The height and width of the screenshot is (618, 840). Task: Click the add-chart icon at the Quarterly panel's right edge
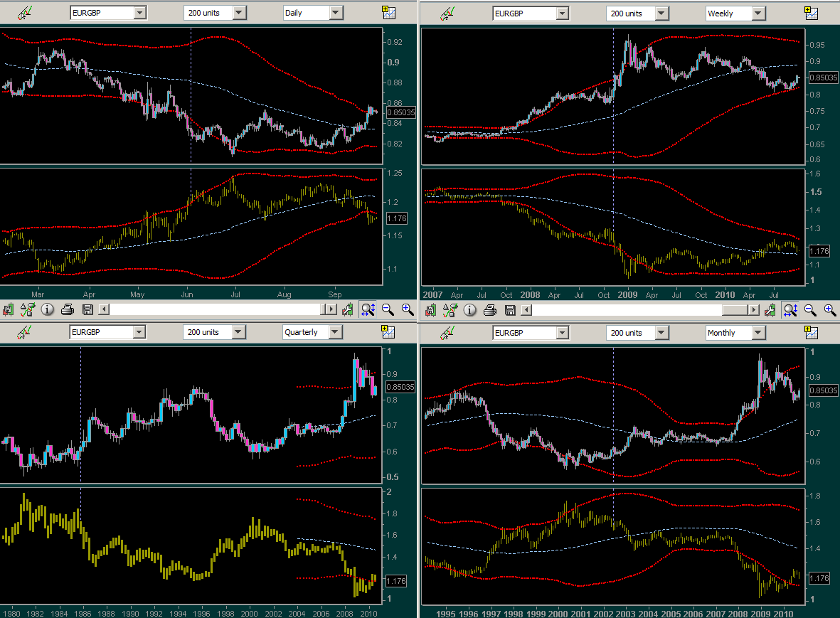388,331
